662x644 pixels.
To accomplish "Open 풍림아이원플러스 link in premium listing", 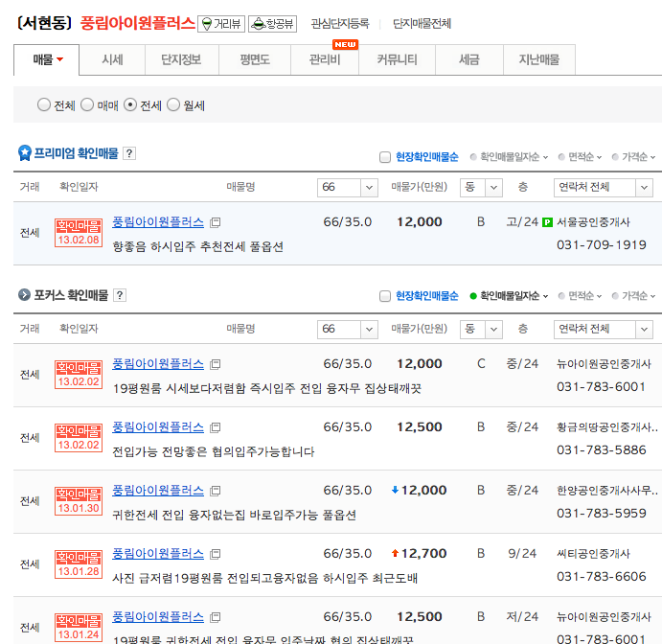I will [158, 222].
